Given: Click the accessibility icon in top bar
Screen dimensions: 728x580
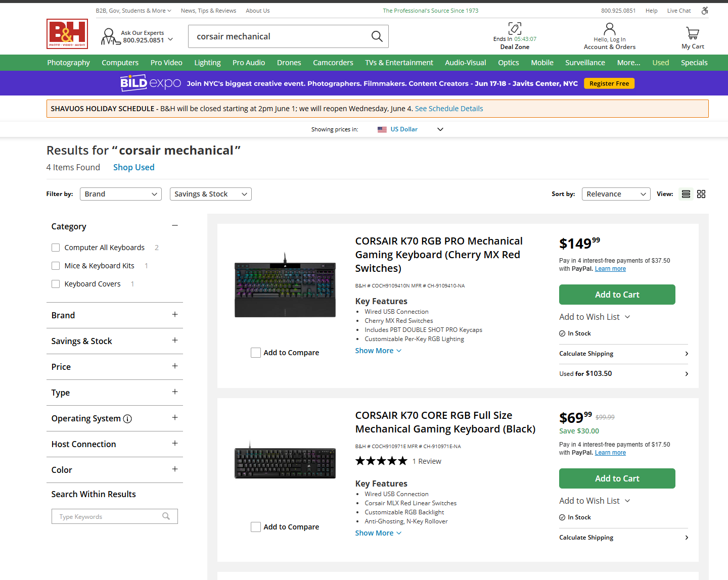Looking at the screenshot, I should pyautogui.click(x=705, y=11).
